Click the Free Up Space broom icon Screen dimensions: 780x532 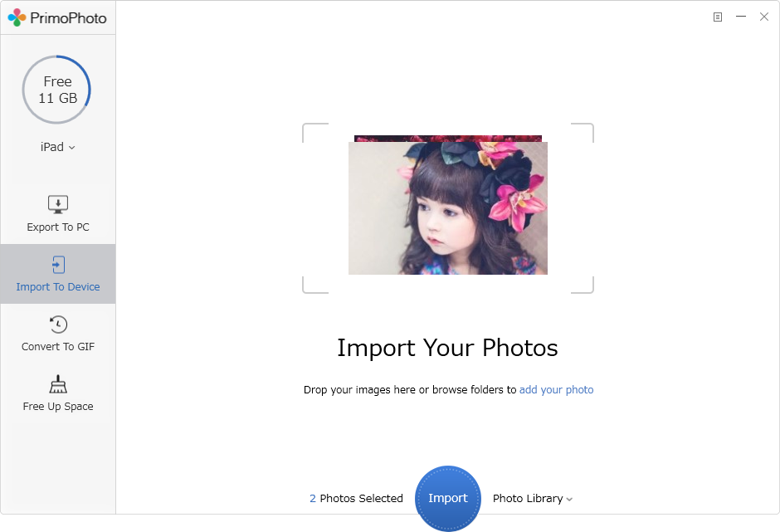pos(58,384)
